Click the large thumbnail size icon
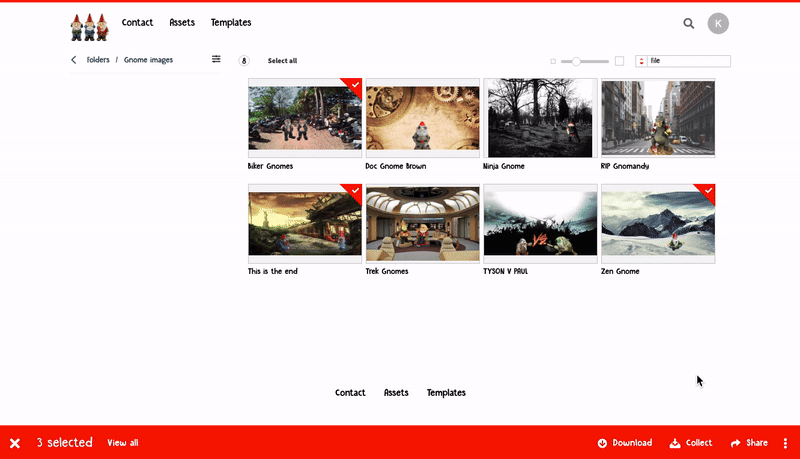 point(619,61)
